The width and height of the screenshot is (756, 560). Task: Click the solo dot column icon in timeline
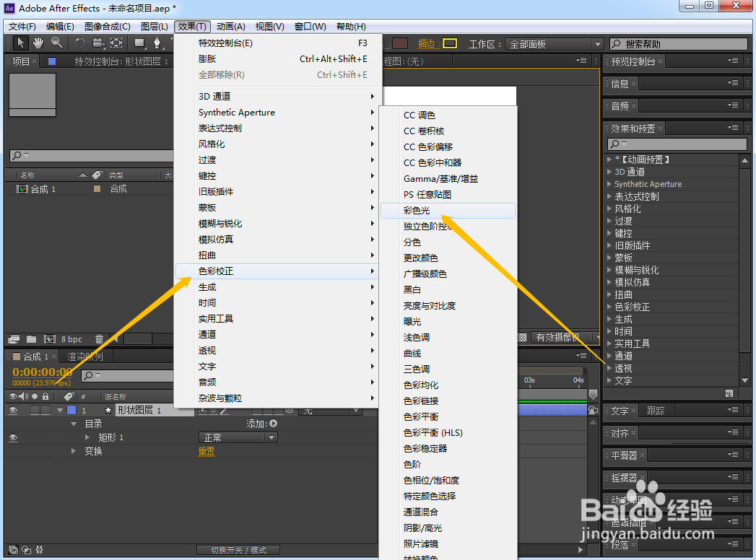point(35,397)
